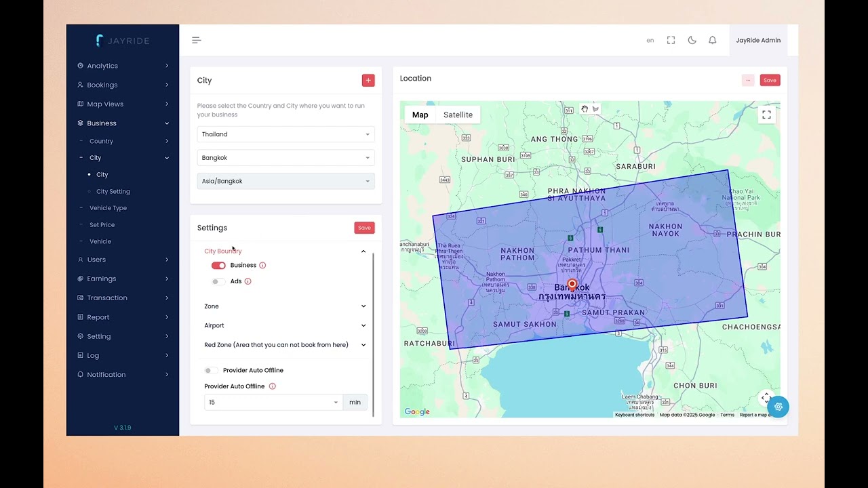Viewport: 868px width, 488px height.
Task: Collapse the City Boundary section
Action: (285, 251)
